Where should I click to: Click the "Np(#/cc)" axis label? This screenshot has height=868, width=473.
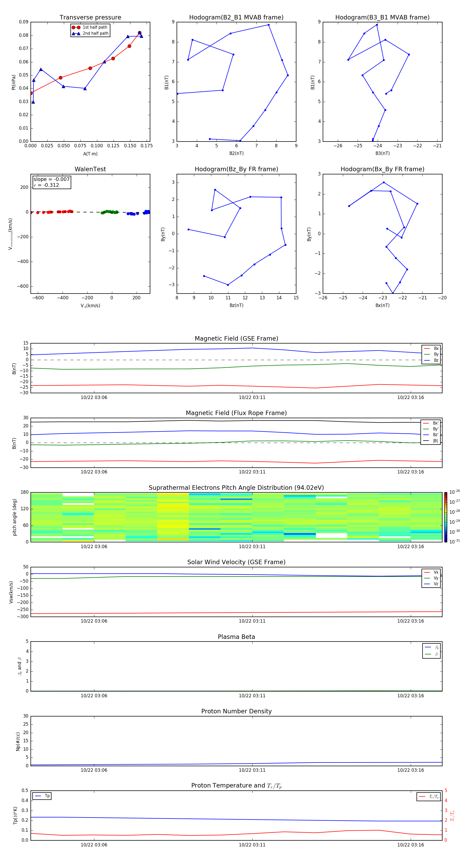18,741
